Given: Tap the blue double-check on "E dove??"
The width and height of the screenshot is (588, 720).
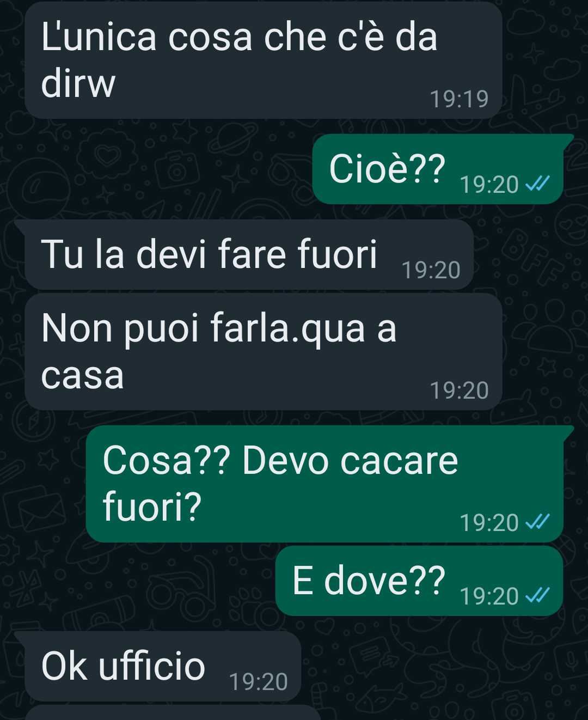Looking at the screenshot, I should click(x=537, y=596).
